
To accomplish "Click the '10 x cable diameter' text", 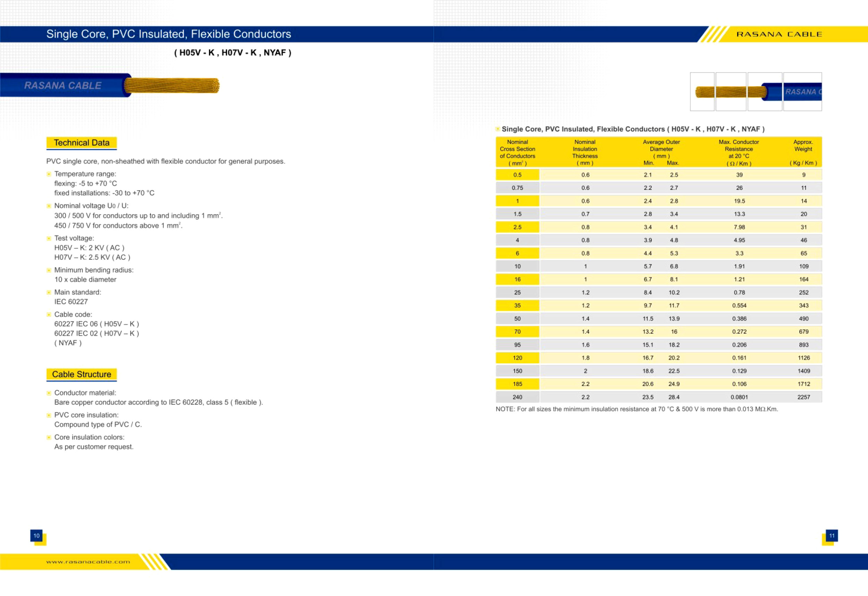I will pos(85,280).
